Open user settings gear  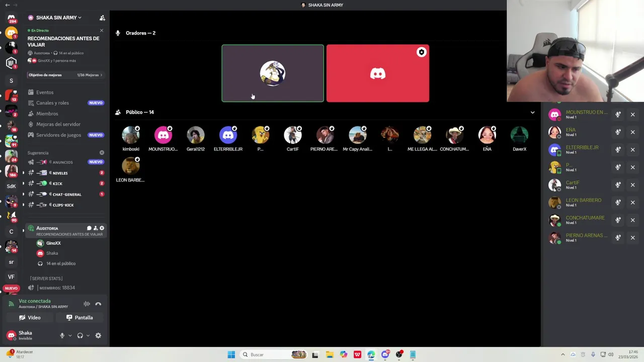tap(98, 335)
